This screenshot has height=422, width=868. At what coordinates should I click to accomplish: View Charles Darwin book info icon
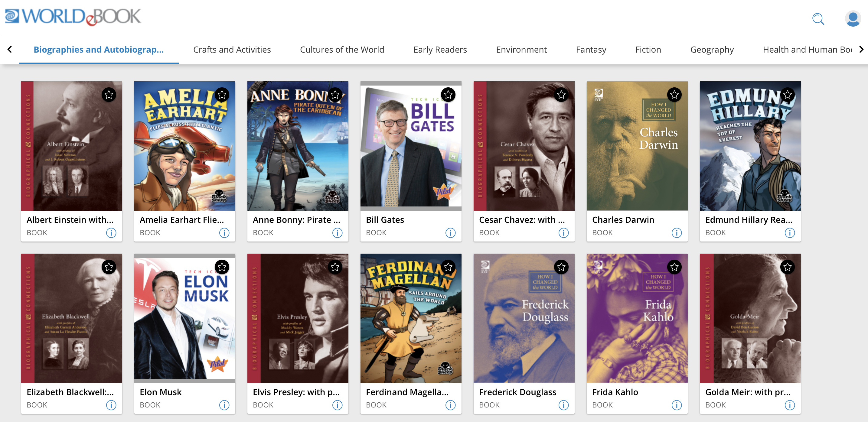(677, 233)
